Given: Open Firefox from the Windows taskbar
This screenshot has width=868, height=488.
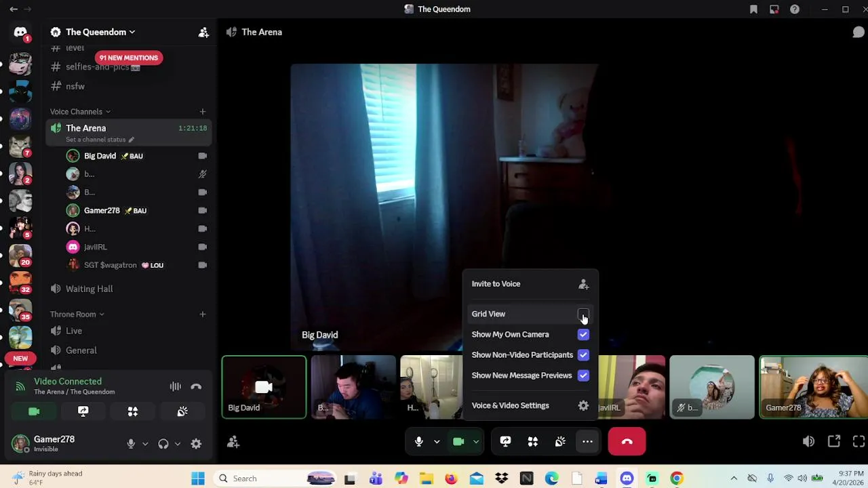Looking at the screenshot, I should (x=451, y=479).
